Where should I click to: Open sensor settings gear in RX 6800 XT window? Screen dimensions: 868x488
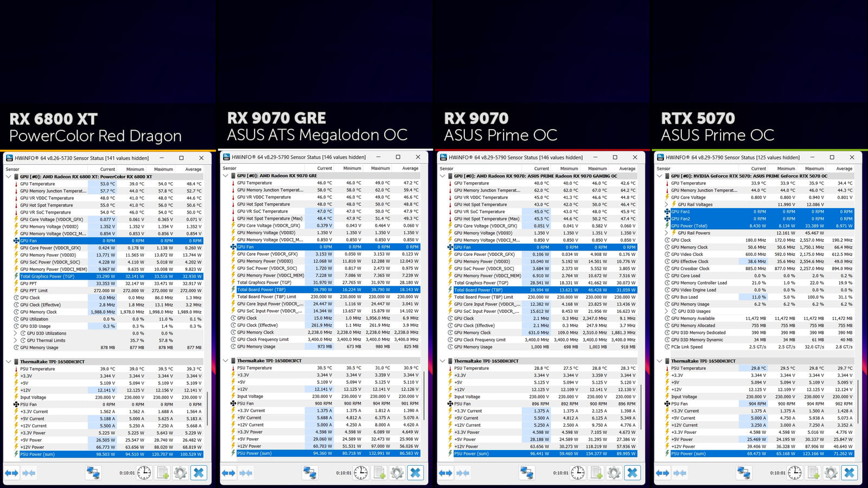pyautogui.click(x=180, y=473)
